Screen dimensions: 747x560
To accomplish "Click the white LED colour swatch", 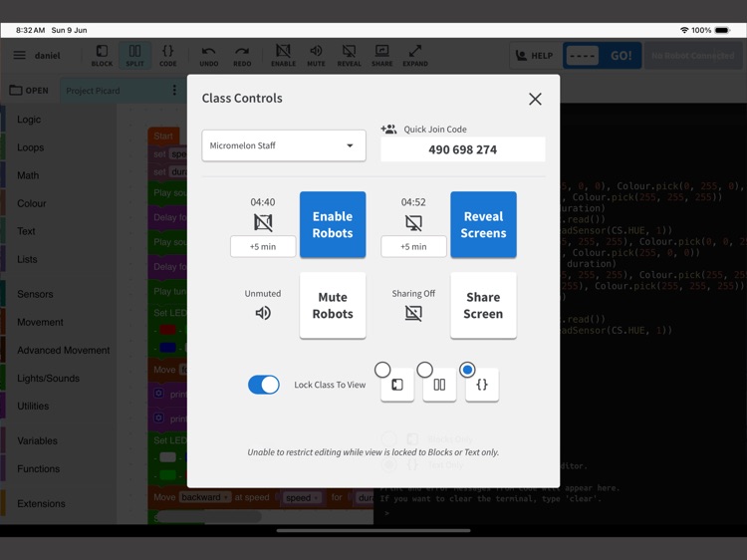I will pyautogui.click(x=167, y=457).
